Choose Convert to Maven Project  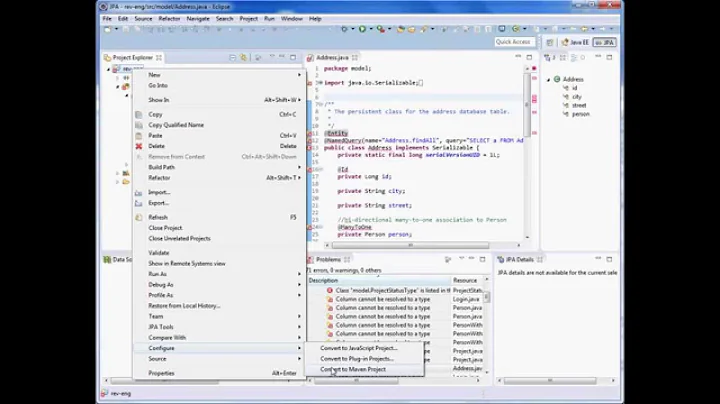click(365, 370)
